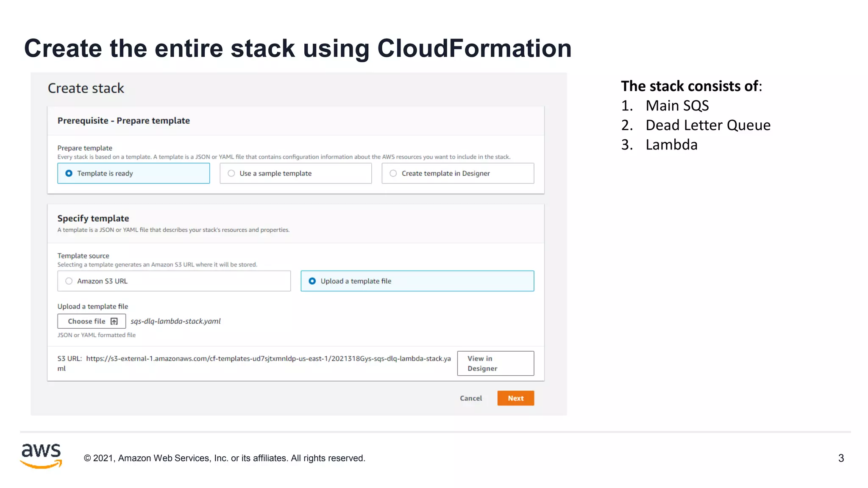This screenshot has height=488, width=868.
Task: Click the sqs-dlq-lambda-stack.yaml file name
Action: coord(175,321)
